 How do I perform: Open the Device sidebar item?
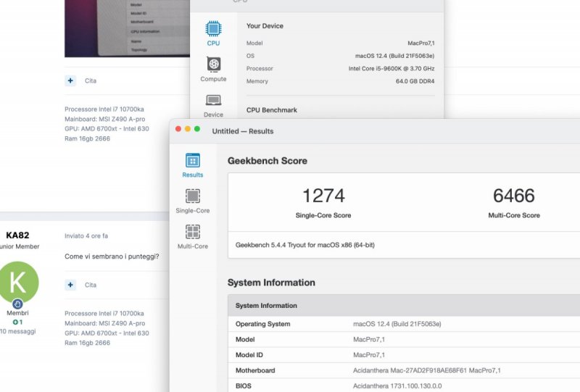(213, 106)
